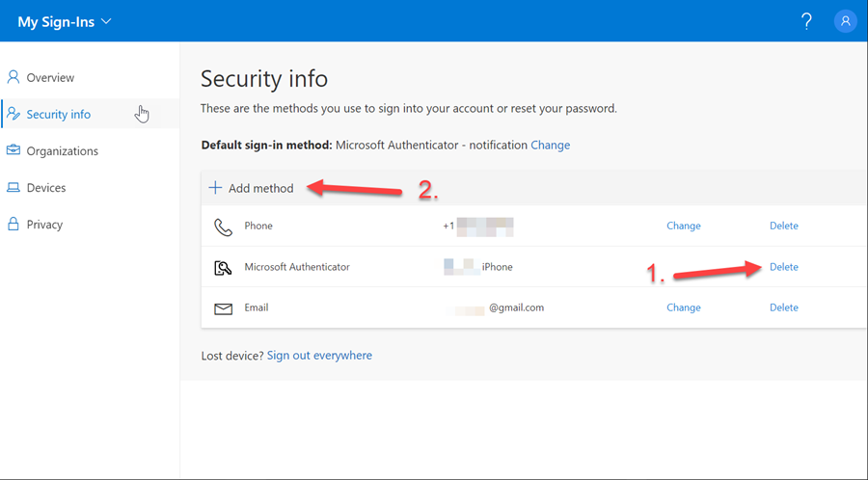Click the Sign out everywhere link
The width and height of the screenshot is (868, 480).
pyautogui.click(x=319, y=356)
